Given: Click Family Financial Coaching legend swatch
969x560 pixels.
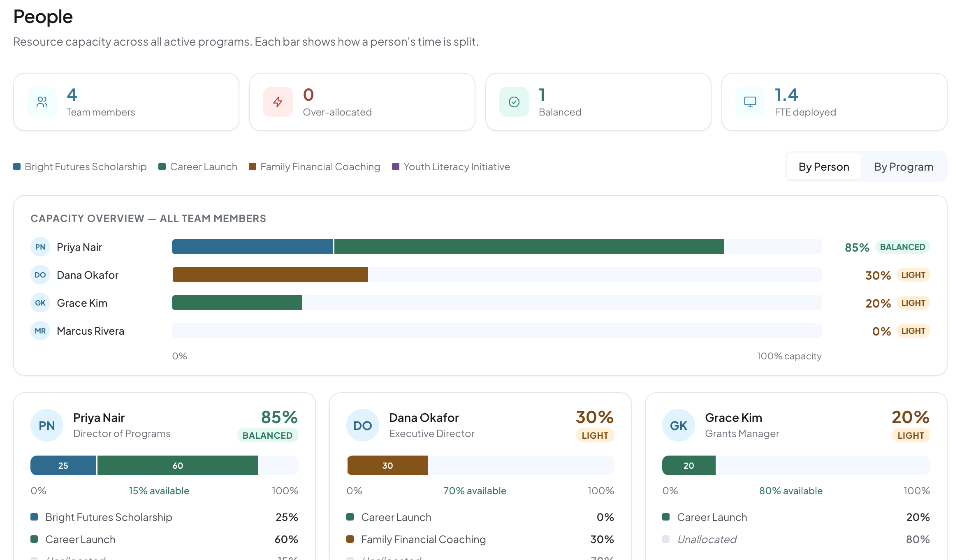Looking at the screenshot, I should click(253, 167).
